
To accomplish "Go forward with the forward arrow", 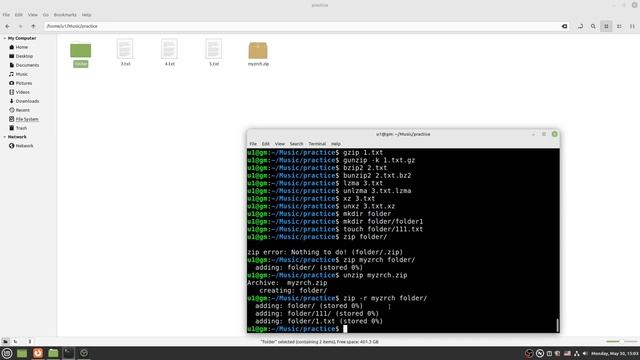I will (20, 26).
